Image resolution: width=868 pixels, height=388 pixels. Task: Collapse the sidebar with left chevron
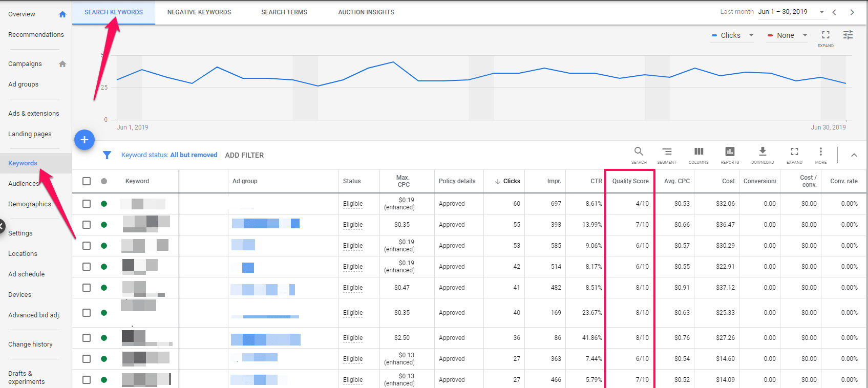[2, 226]
